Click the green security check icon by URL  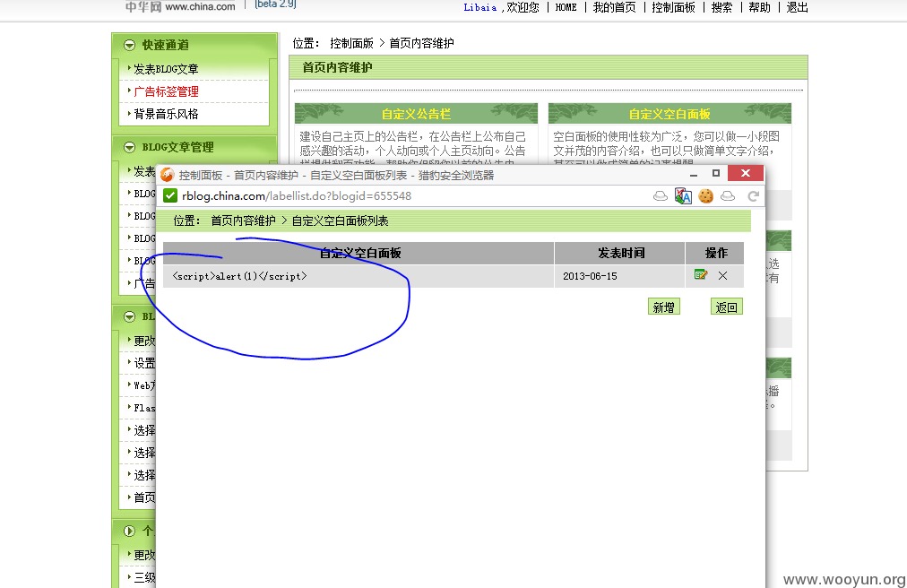coord(170,195)
